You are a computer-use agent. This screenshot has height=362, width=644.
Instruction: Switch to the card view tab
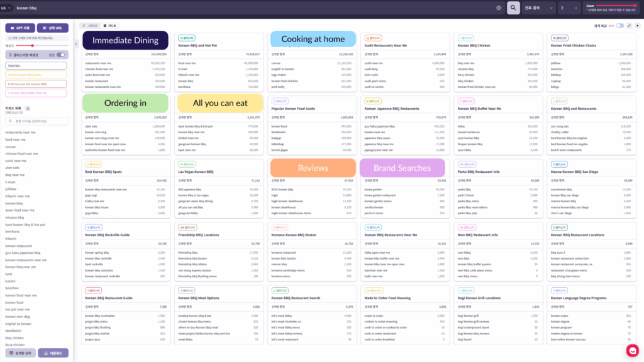[109, 25]
